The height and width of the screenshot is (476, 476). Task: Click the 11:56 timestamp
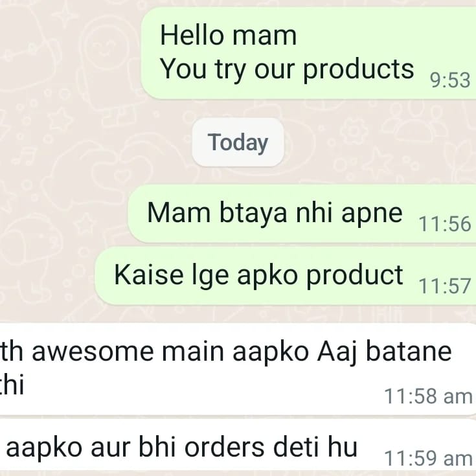coord(445,224)
